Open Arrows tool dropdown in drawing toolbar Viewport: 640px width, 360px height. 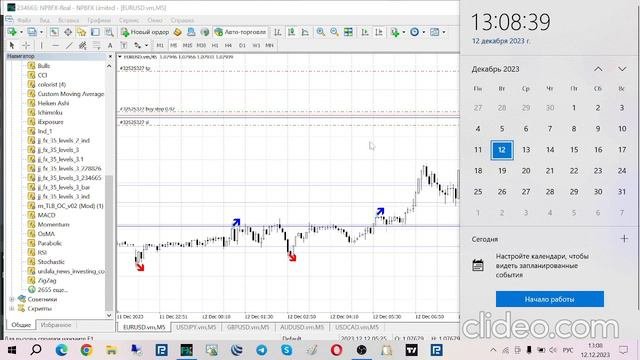tap(146, 45)
